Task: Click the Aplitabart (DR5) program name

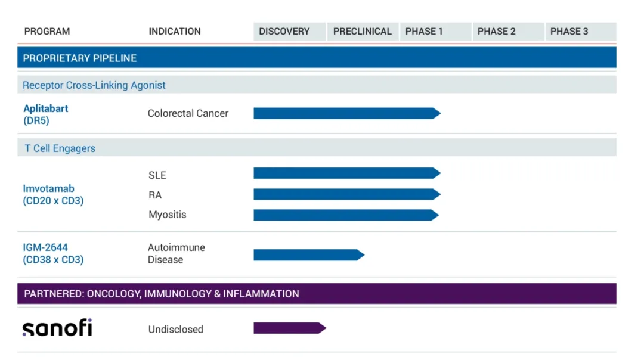Action: [x=46, y=114]
